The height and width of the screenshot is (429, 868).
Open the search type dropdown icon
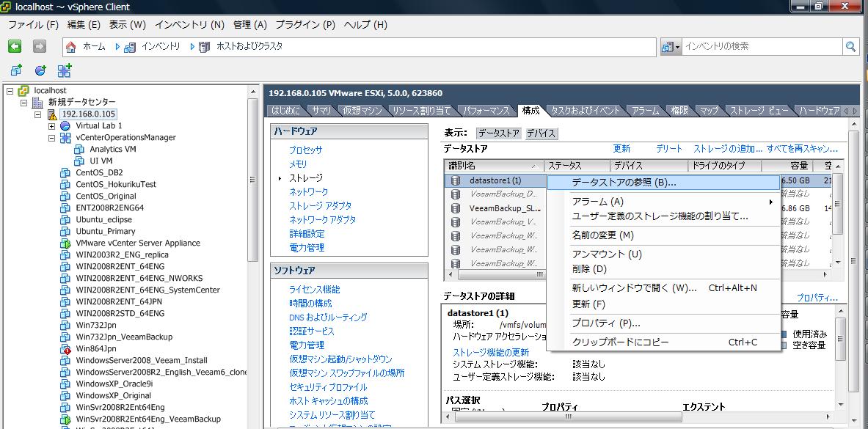coord(670,47)
